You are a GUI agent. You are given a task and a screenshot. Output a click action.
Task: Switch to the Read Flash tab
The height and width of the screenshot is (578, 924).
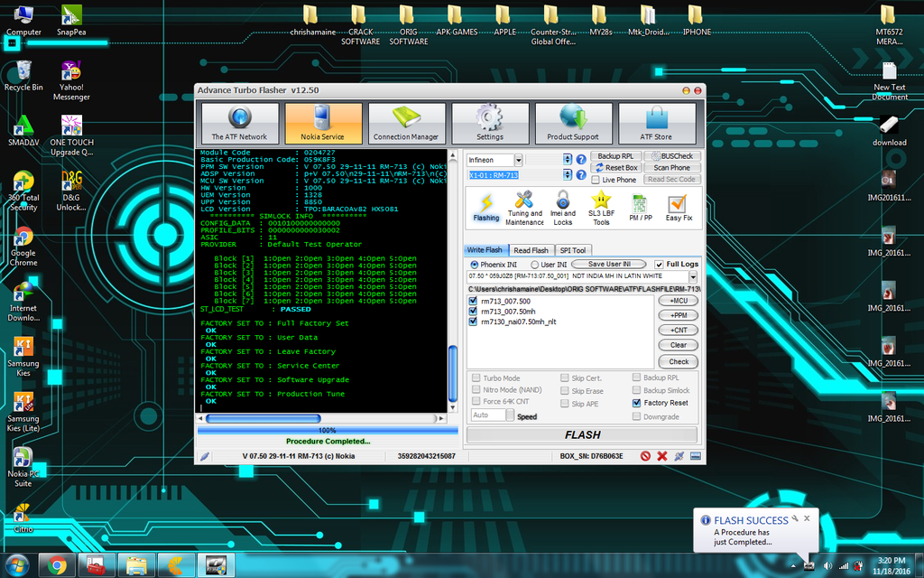click(x=531, y=250)
